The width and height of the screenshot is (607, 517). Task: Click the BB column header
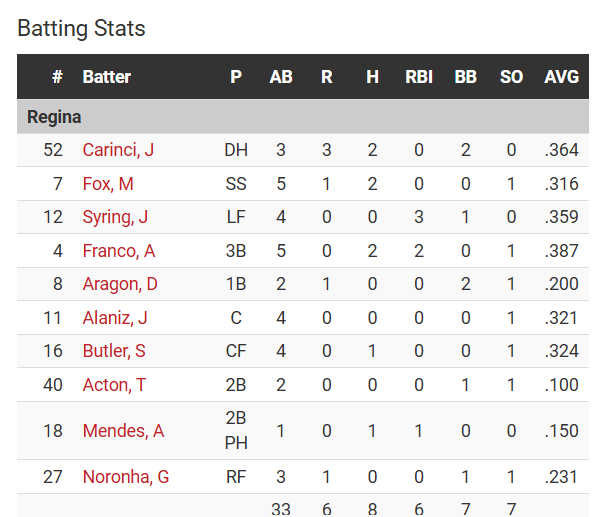coord(465,77)
